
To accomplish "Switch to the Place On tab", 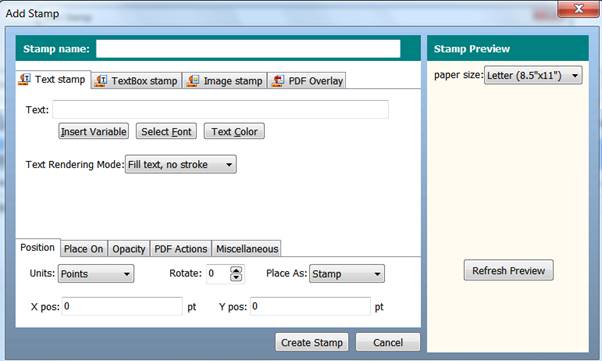I will click(84, 249).
